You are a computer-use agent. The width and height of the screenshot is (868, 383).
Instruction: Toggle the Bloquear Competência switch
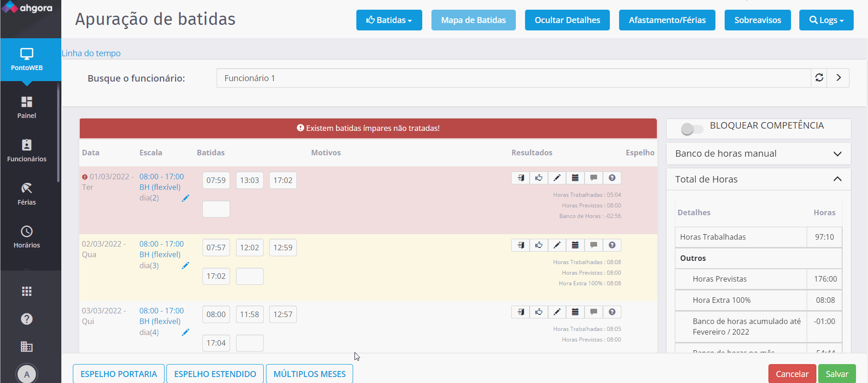click(x=692, y=129)
